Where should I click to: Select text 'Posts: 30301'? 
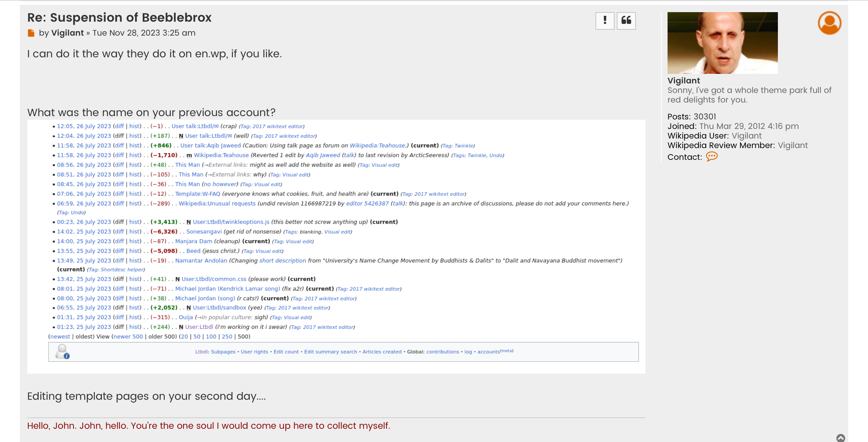pyautogui.click(x=691, y=117)
